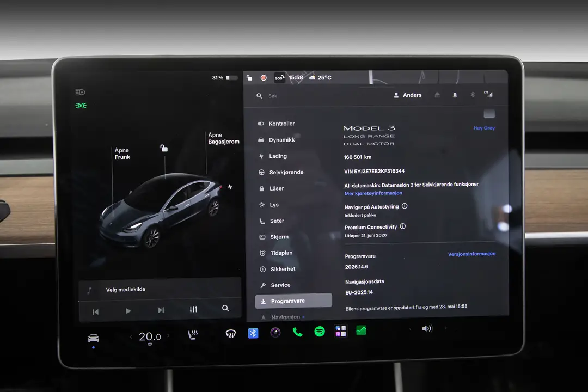The height and width of the screenshot is (392, 588).
Task: Open the media equalizer icon
Action: point(193,309)
